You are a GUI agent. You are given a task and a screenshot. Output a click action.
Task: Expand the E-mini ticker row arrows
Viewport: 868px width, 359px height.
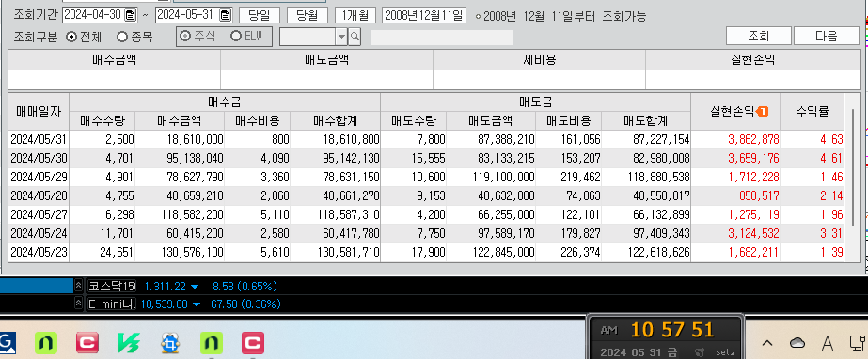click(x=78, y=304)
